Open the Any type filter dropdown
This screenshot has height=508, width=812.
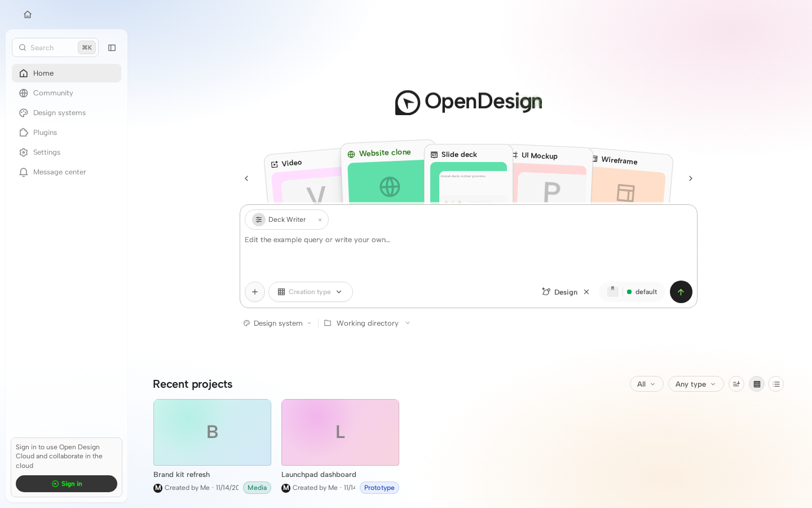click(x=696, y=384)
